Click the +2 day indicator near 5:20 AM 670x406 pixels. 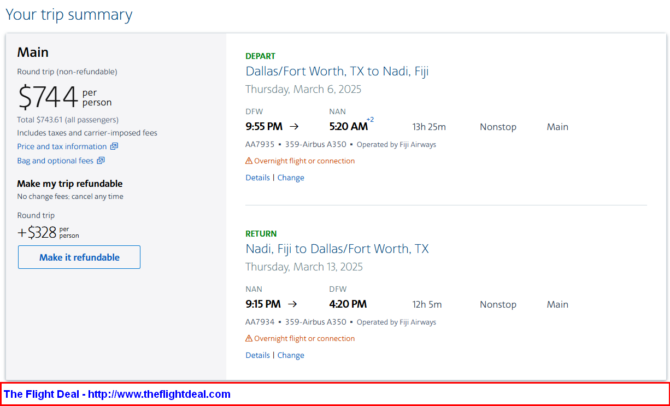click(370, 120)
